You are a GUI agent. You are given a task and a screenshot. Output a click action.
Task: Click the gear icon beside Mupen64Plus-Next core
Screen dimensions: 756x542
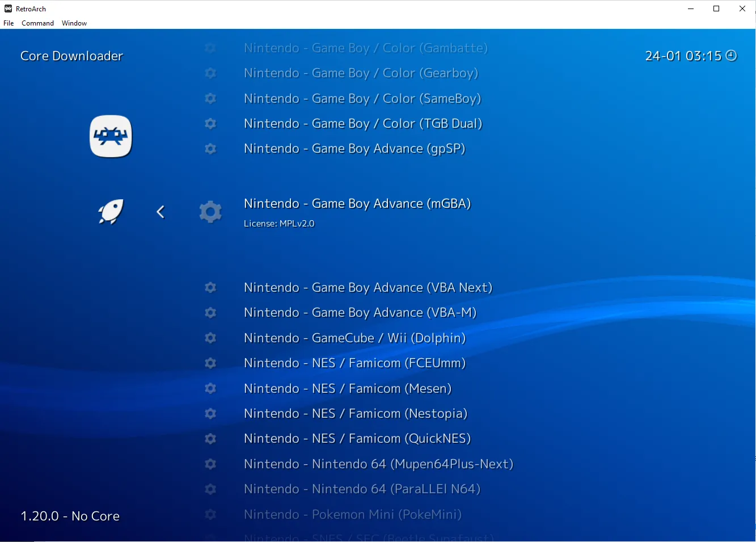pos(210,464)
